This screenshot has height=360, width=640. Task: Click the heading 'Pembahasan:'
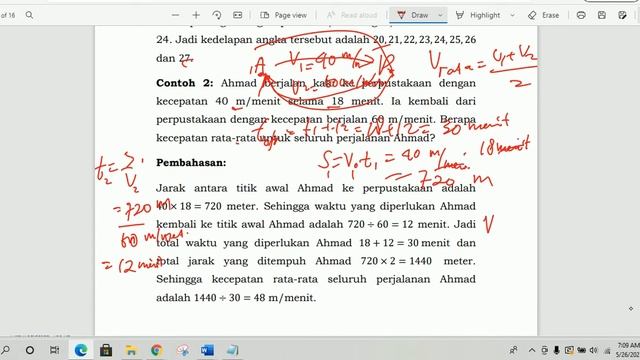pyautogui.click(x=191, y=163)
